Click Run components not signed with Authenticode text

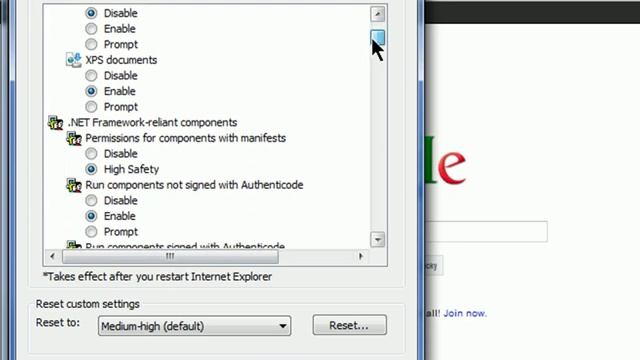[x=194, y=185]
